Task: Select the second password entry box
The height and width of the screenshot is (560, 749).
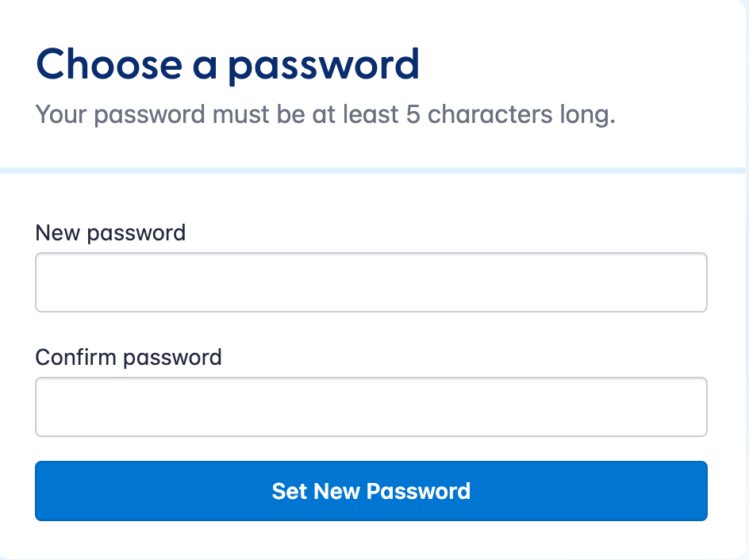Action: (371, 407)
